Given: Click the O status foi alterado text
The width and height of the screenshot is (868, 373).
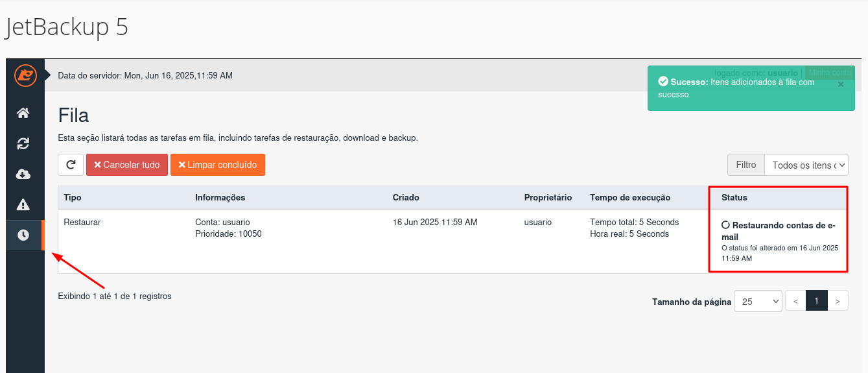Looking at the screenshot, I should pyautogui.click(x=780, y=253).
